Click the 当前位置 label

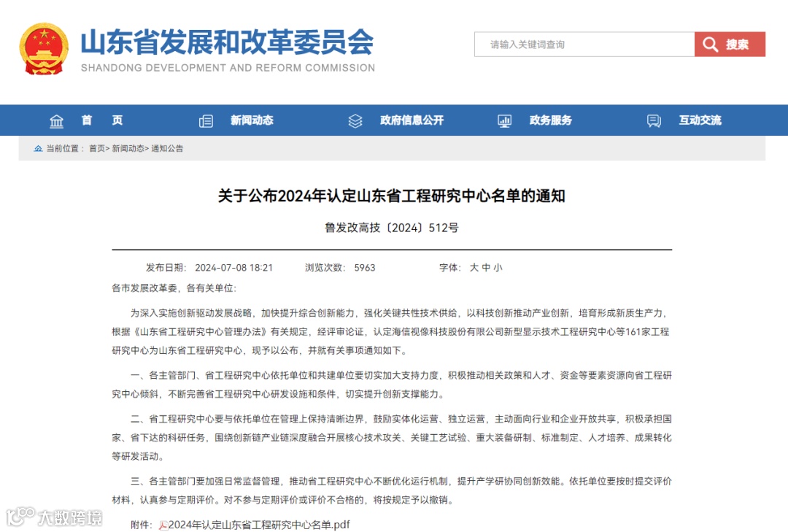click(x=66, y=148)
